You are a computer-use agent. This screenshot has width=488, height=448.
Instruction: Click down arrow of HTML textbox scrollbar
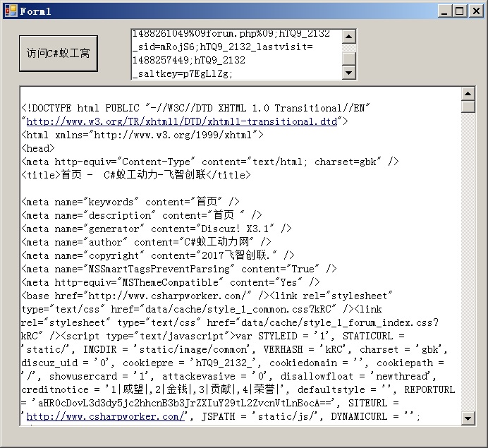(x=468, y=418)
